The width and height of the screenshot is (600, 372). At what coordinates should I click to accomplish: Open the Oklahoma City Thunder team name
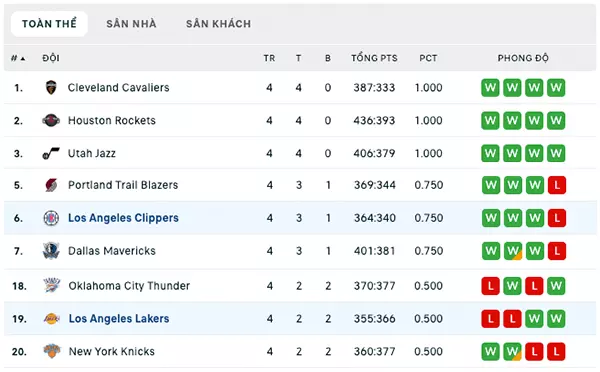coord(129,286)
